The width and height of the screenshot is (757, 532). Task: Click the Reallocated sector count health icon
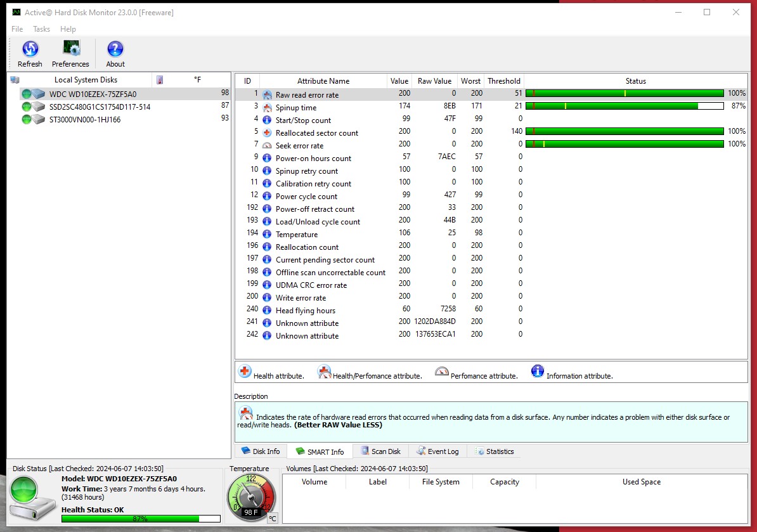point(267,133)
